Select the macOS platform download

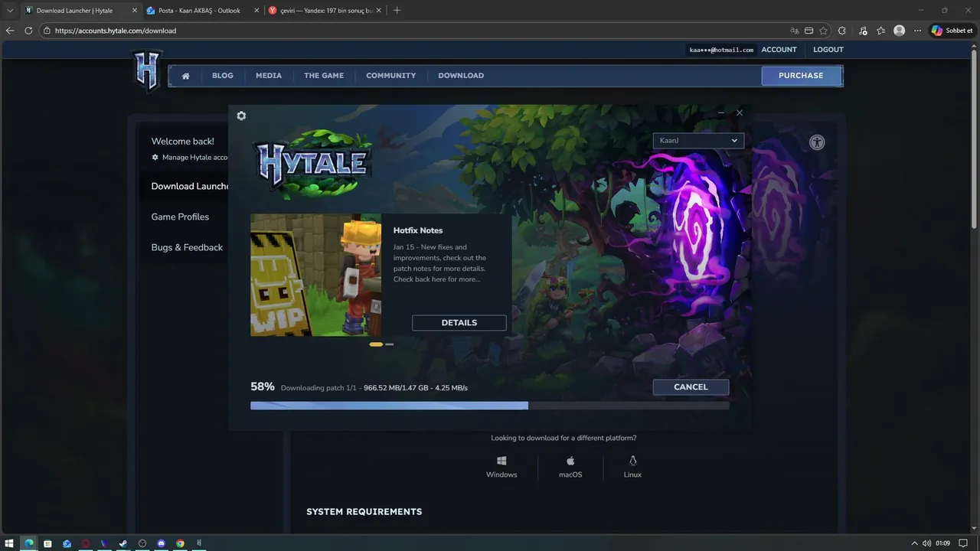point(570,467)
